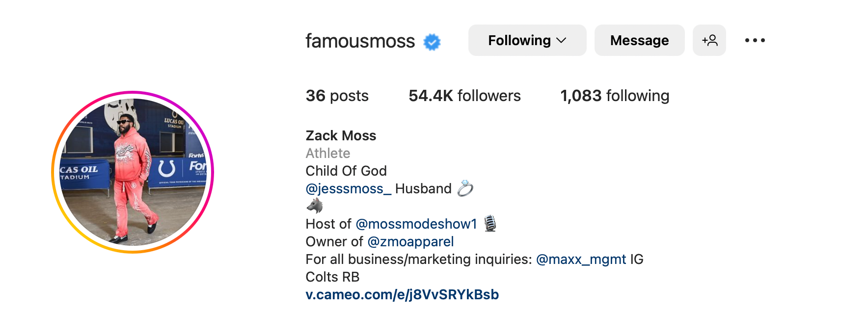This screenshot has width=868, height=313.
Task: Click the chevron arrow inside Following
Action: click(x=561, y=40)
